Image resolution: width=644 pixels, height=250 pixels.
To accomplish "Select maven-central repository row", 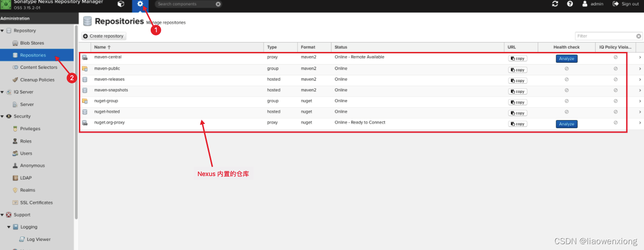I will [361, 58].
